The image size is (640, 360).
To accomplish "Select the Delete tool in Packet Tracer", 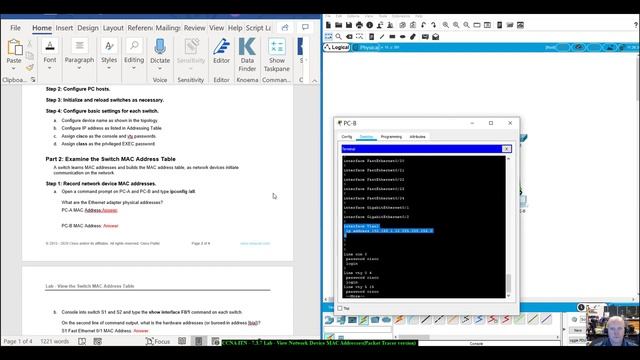I will 349,36.
